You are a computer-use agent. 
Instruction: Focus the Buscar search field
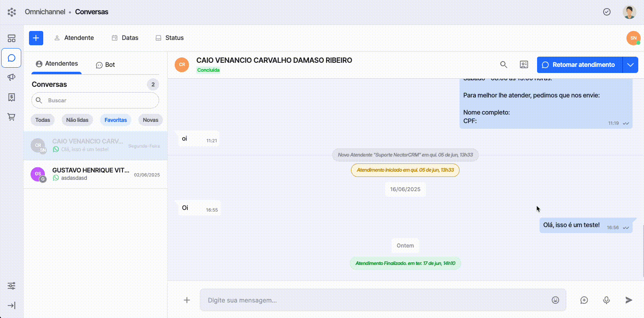(x=95, y=100)
